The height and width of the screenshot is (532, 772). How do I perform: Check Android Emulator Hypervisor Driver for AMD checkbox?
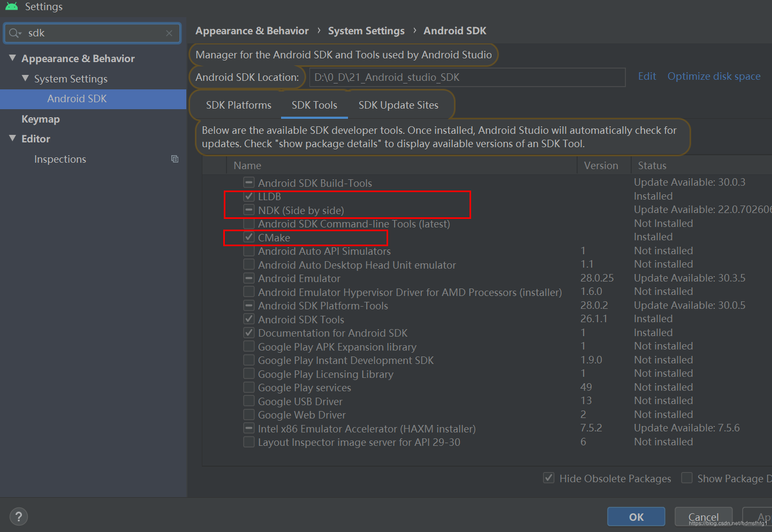(x=249, y=292)
